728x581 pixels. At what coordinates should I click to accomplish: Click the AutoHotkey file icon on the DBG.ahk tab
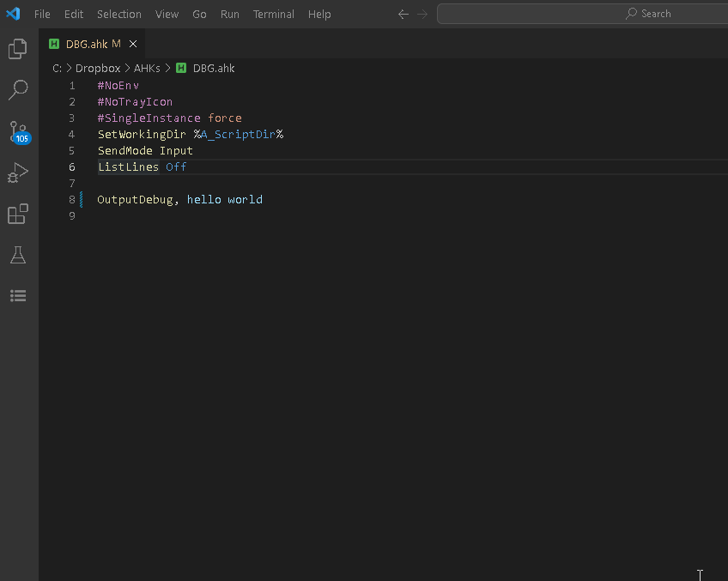(55, 43)
